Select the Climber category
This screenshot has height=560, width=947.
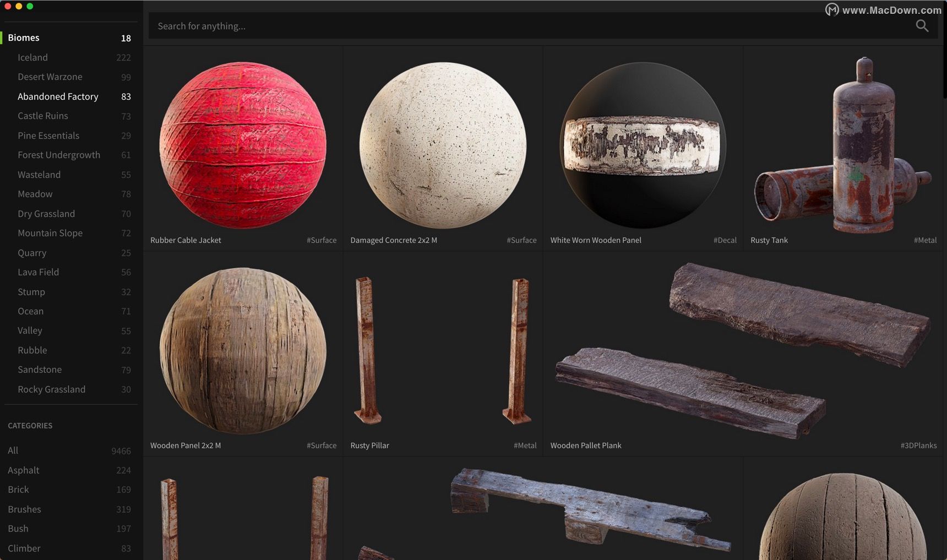coord(69,548)
